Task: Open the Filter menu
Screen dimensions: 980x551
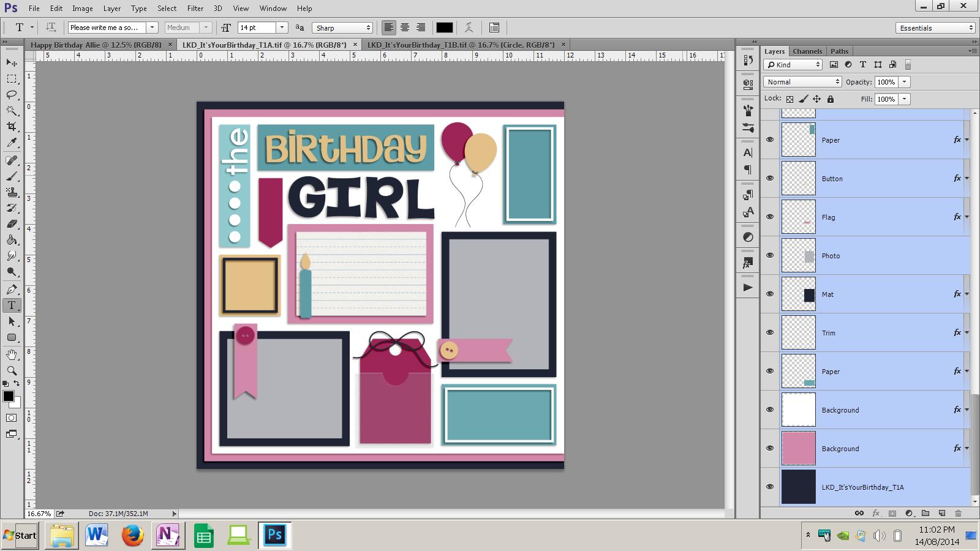Action: point(195,9)
